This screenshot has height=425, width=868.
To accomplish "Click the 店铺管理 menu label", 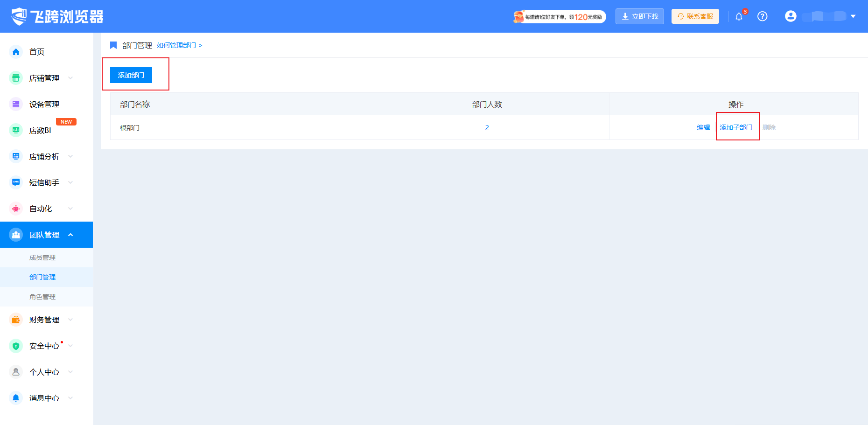I will pos(44,78).
